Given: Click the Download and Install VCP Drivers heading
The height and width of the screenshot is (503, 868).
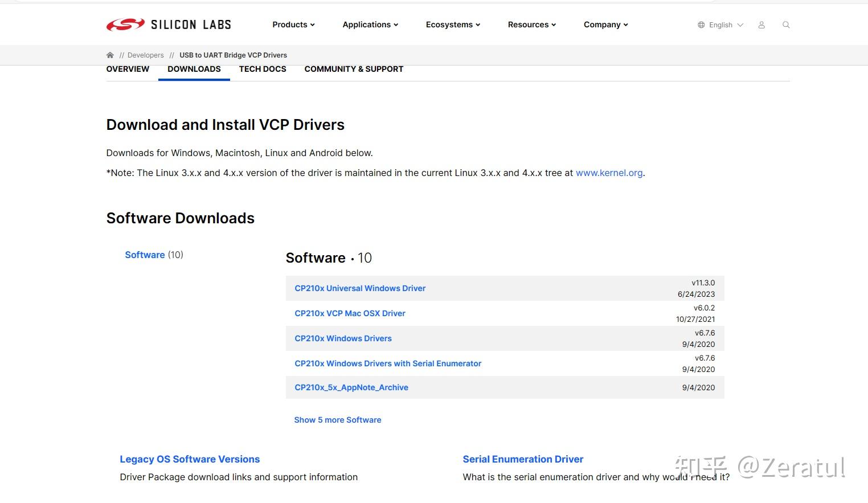Looking at the screenshot, I should point(226,125).
